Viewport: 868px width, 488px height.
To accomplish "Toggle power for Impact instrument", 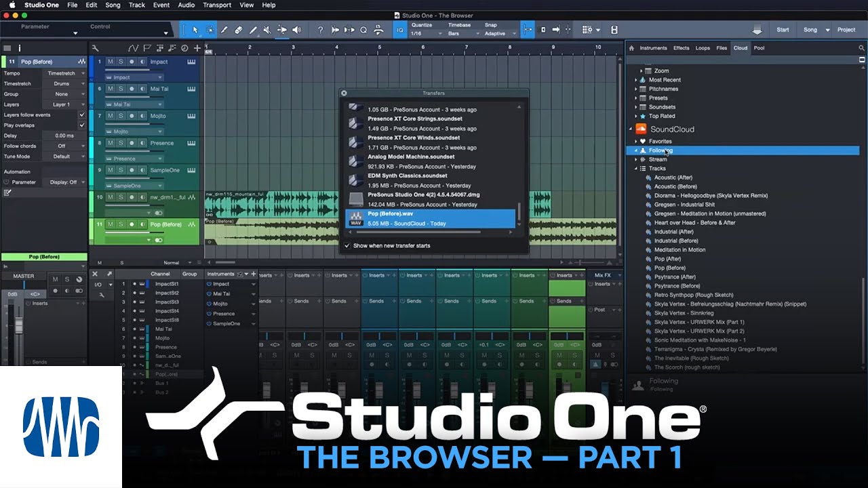I will tap(210, 284).
